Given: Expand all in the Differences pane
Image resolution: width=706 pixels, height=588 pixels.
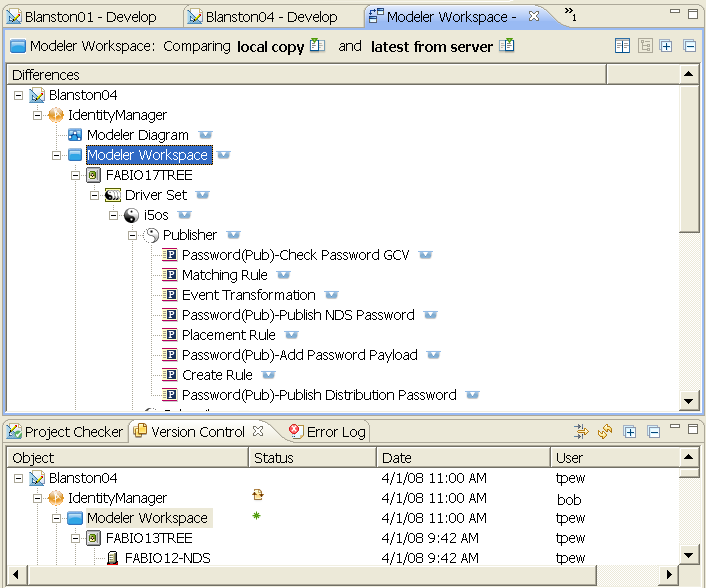Looking at the screenshot, I should [666, 46].
